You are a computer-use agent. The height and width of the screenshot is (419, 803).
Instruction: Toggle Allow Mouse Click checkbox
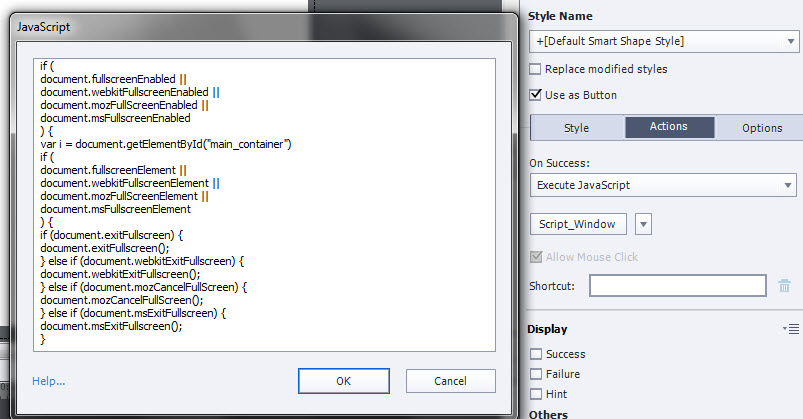536,257
